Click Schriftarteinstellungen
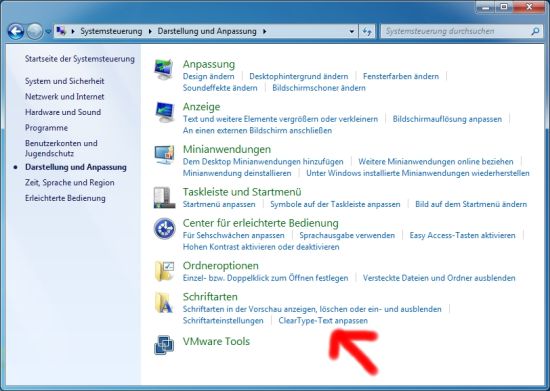The image size is (550, 391). (223, 321)
